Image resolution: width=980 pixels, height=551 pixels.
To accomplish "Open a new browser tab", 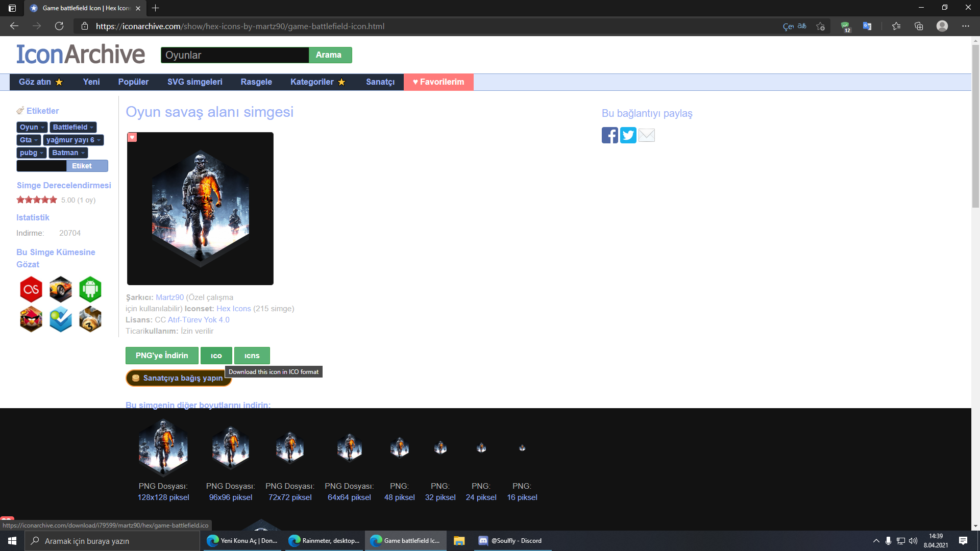I will [156, 8].
